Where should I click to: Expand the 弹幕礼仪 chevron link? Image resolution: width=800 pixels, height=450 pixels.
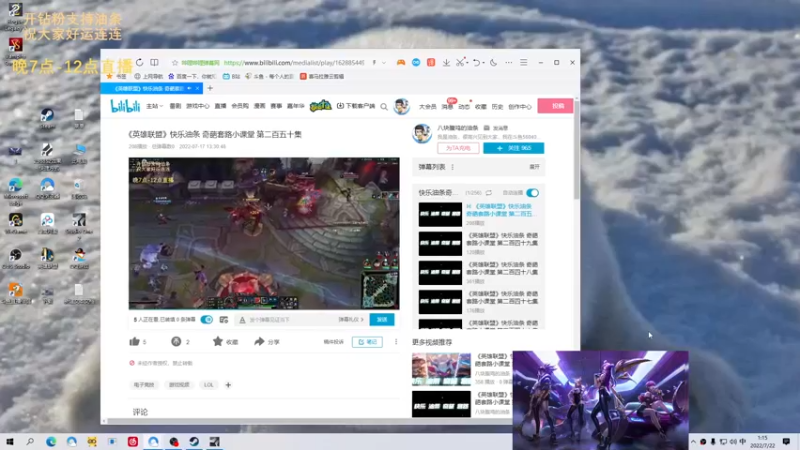351,319
